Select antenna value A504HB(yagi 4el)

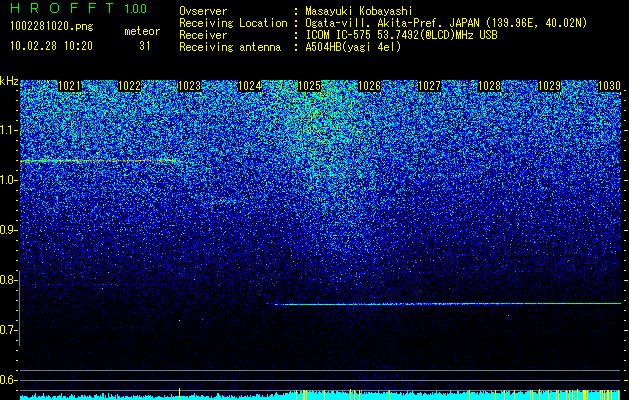pyautogui.click(x=353, y=47)
